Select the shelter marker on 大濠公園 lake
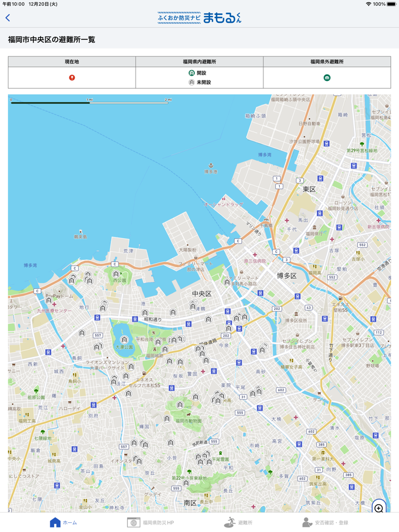The width and height of the screenshot is (399, 532). pyautogui.click(x=125, y=339)
